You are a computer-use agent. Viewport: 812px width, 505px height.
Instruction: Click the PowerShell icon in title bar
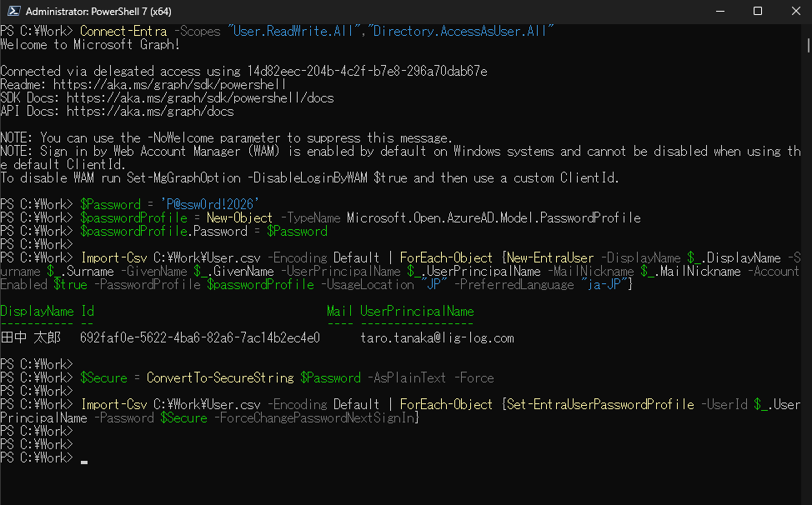pos(12,12)
